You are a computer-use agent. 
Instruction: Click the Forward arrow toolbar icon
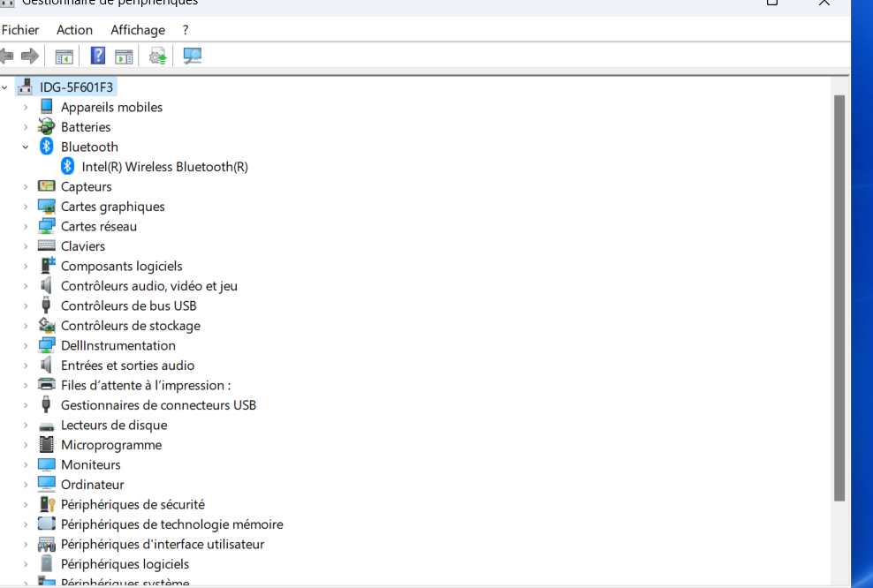click(x=29, y=56)
